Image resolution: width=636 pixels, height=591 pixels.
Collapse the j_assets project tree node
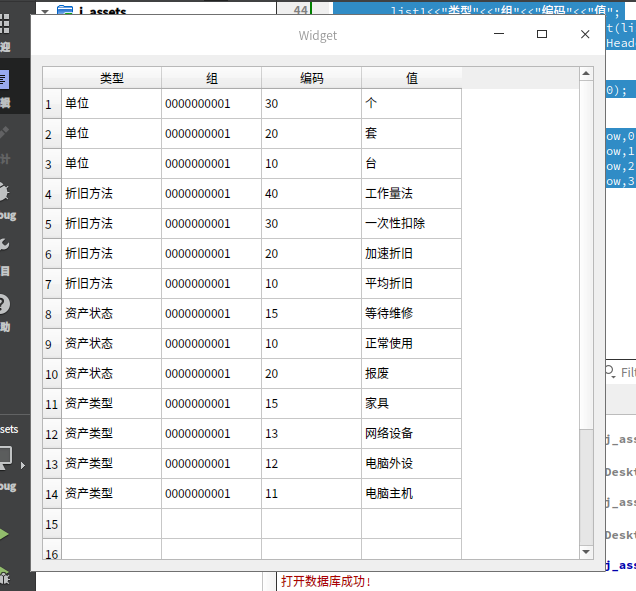tap(45, 11)
